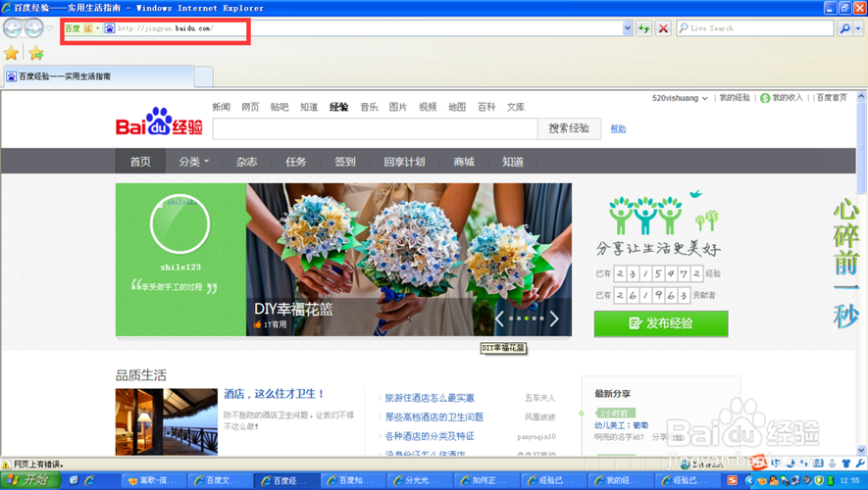
Task: Click the Baidu 经验 logo
Action: pyautogui.click(x=159, y=122)
